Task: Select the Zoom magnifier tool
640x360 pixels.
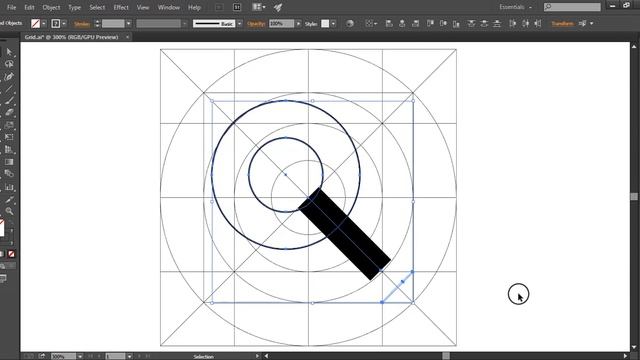Action: [x=9, y=211]
